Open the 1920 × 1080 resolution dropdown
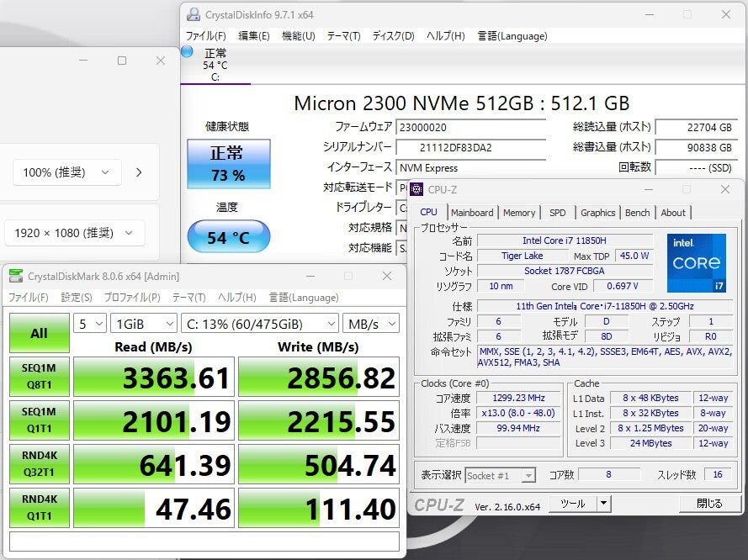 74,233
